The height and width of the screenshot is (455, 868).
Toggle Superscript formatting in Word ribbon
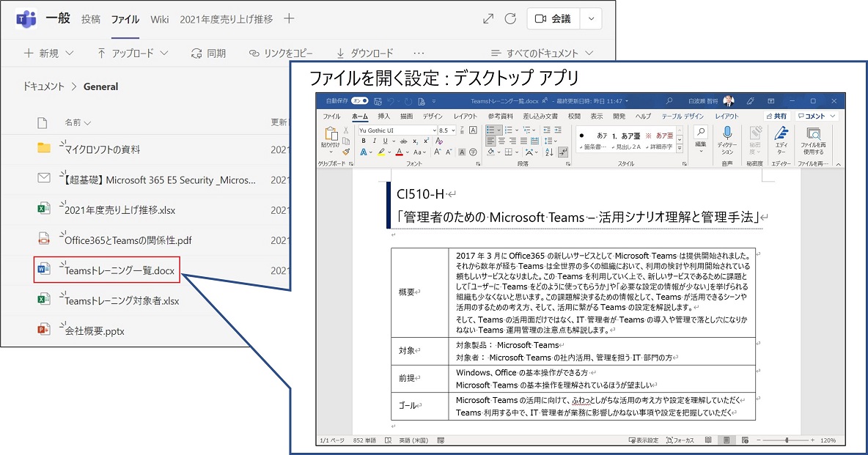426,141
